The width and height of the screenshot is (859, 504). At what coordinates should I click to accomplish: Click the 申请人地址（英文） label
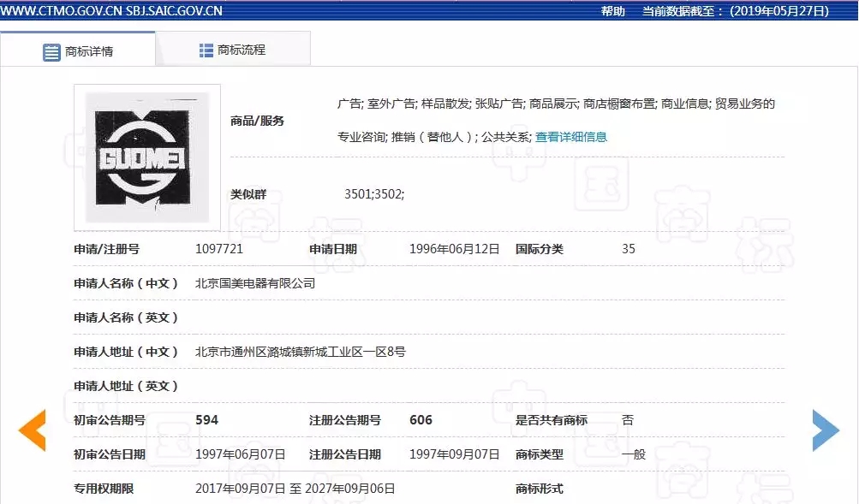tap(126, 386)
